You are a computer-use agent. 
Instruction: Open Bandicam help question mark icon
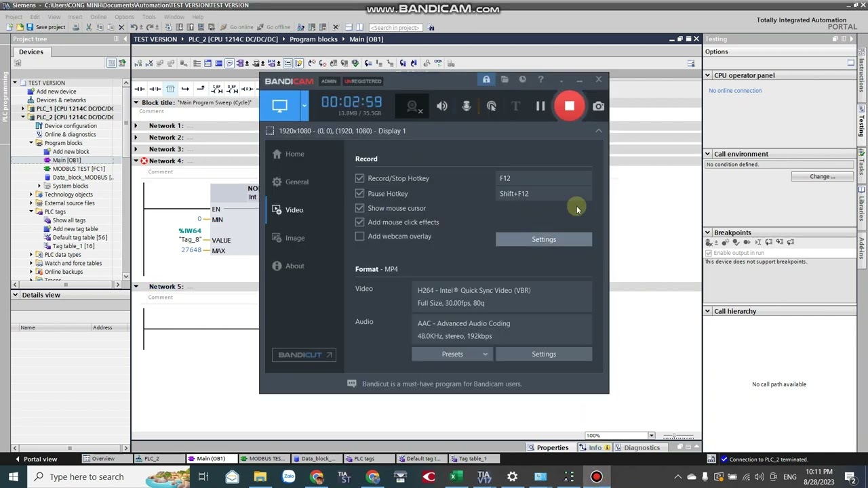[x=540, y=80]
